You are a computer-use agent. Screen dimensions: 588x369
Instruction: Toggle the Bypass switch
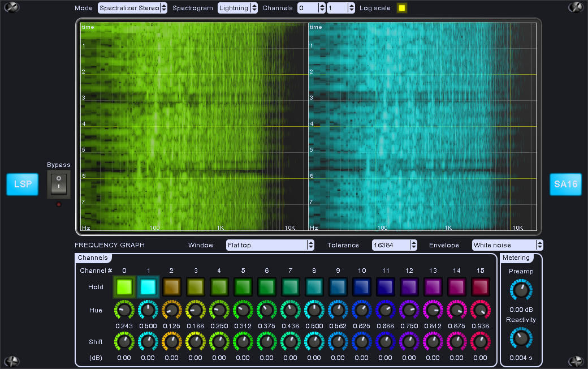[59, 184]
